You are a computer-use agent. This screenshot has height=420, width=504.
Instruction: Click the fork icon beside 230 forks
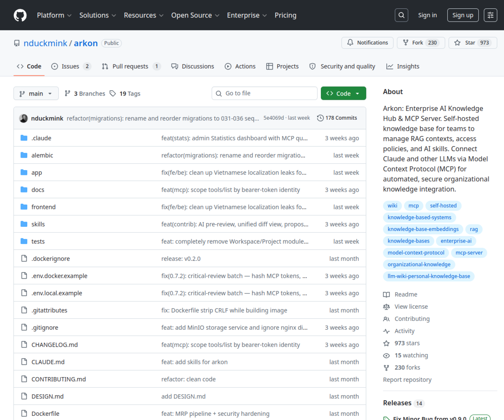point(386,368)
